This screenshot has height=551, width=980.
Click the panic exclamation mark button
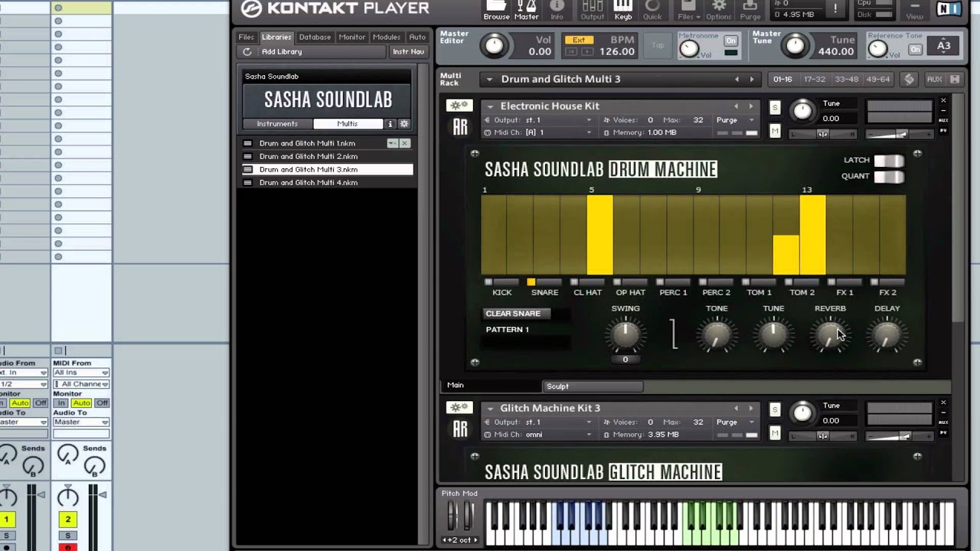835,8
